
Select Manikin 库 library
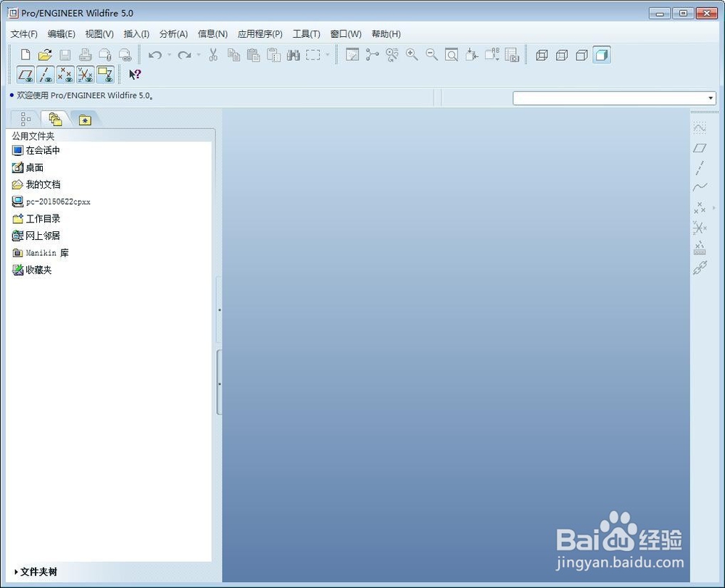point(40,253)
